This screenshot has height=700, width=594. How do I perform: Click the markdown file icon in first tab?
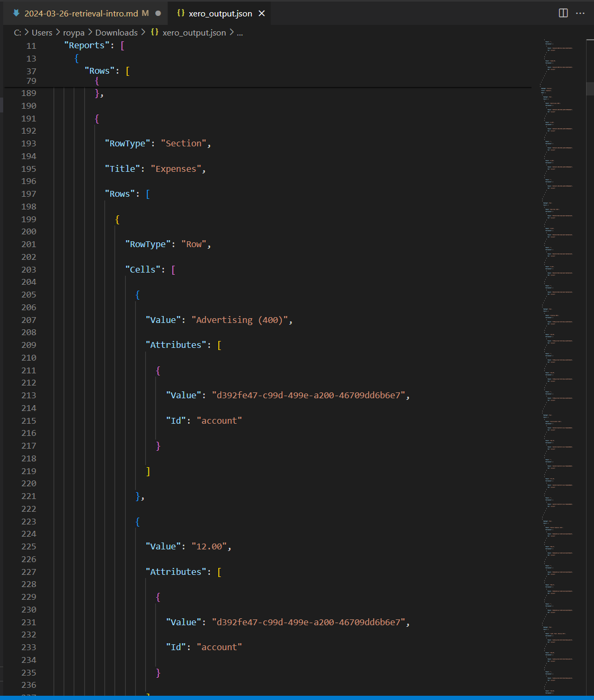coord(16,13)
